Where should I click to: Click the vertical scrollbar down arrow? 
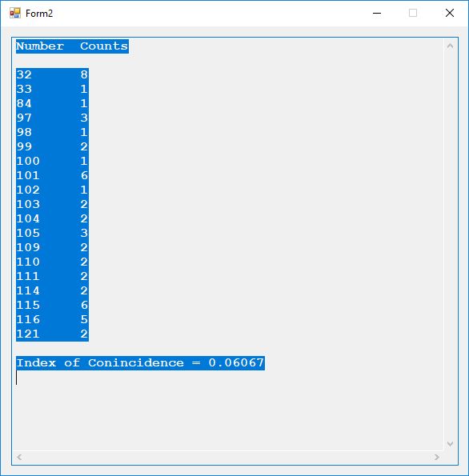(450, 443)
